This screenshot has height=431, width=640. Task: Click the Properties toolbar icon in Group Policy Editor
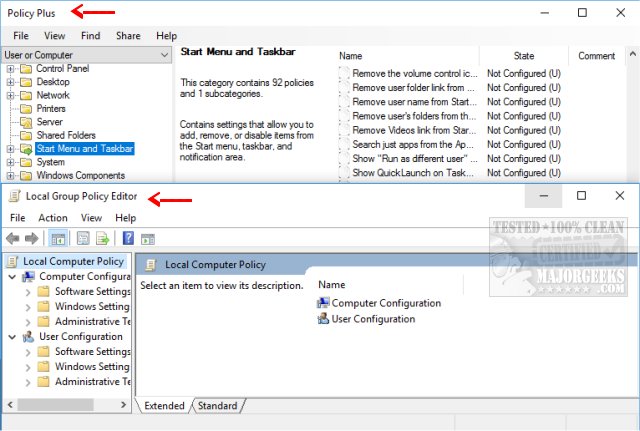coord(83,238)
